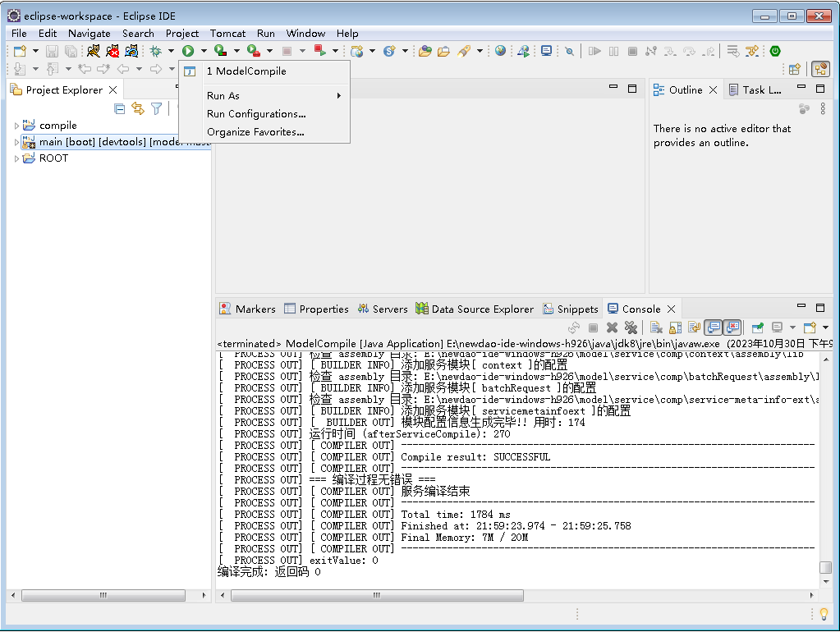This screenshot has height=632, width=840.
Task: Click the Open Console monitor icon in toolbar
Action: 546,52
